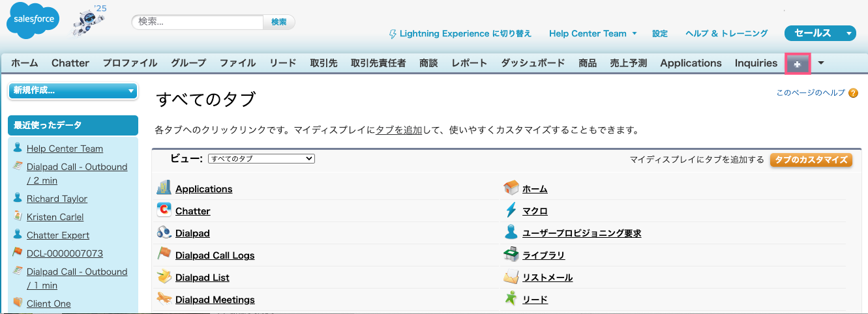Open the Dialpad Call Logs link

tap(215, 255)
